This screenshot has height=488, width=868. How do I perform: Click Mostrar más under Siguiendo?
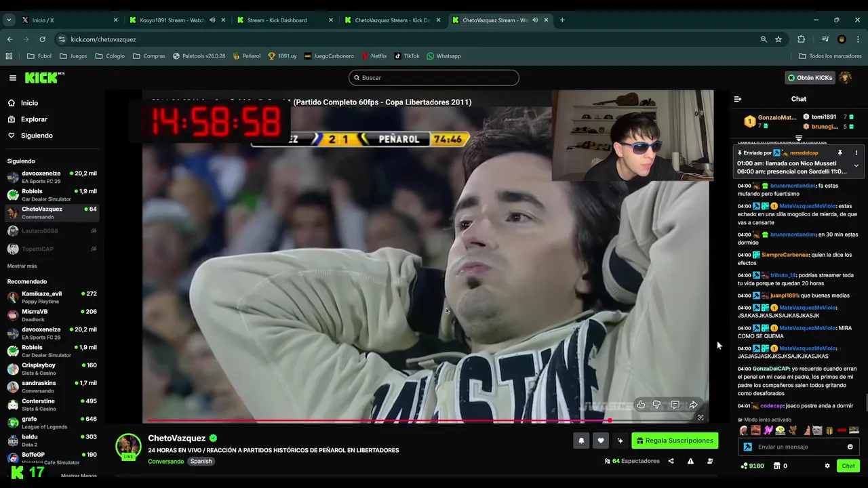(x=22, y=266)
